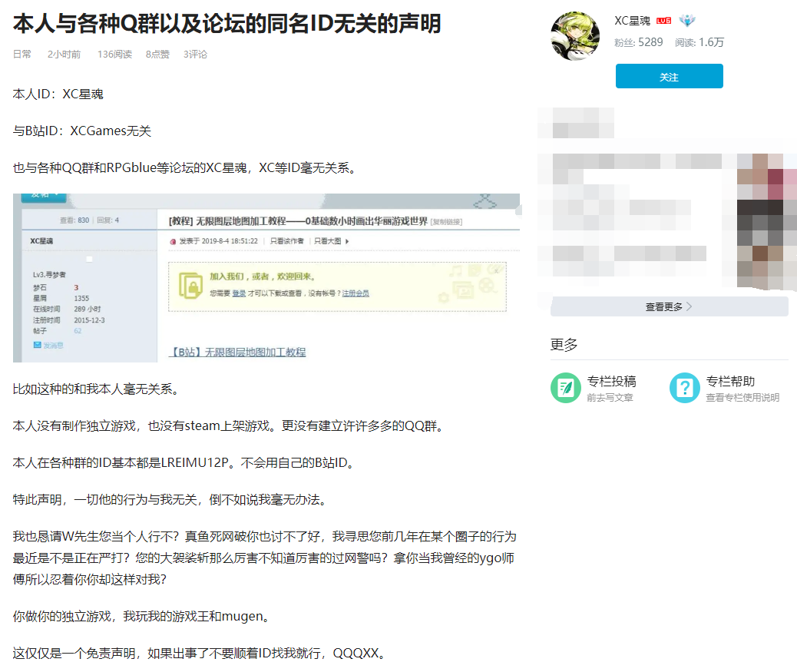Click the badge icon next to LV6
797x672 pixels.
click(686, 20)
